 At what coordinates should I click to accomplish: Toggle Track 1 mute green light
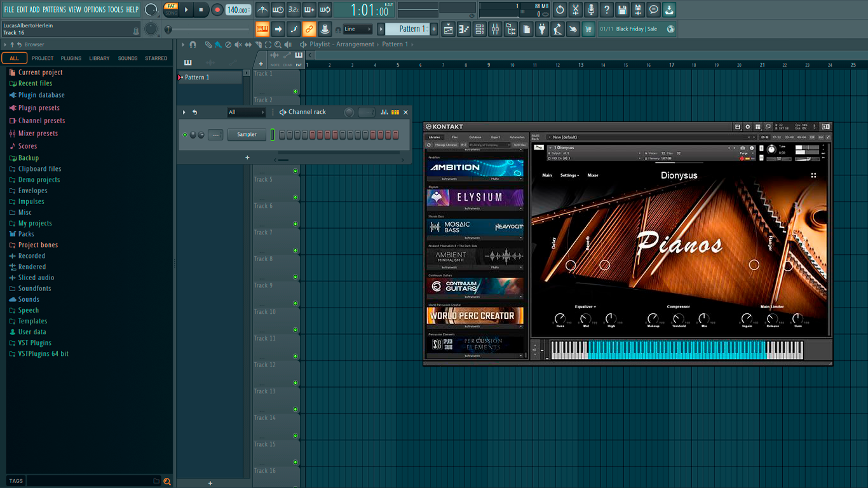tap(295, 91)
